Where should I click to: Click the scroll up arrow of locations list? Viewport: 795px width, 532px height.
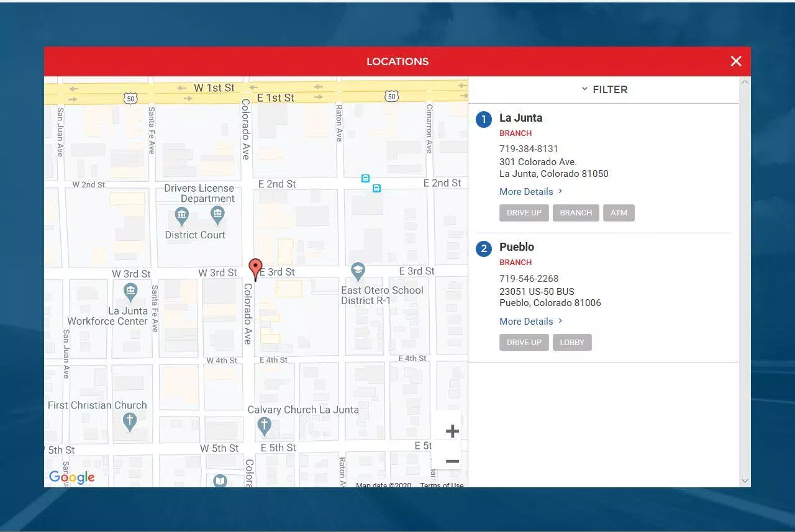click(745, 82)
